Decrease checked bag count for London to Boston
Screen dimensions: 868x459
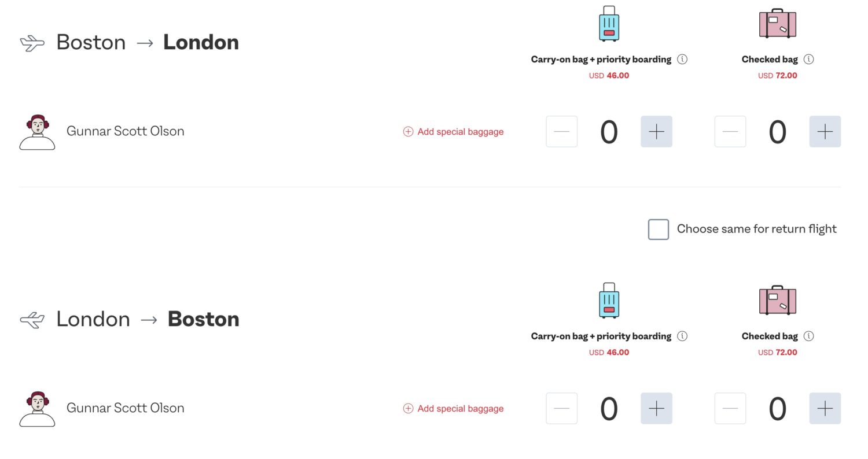[730, 409]
